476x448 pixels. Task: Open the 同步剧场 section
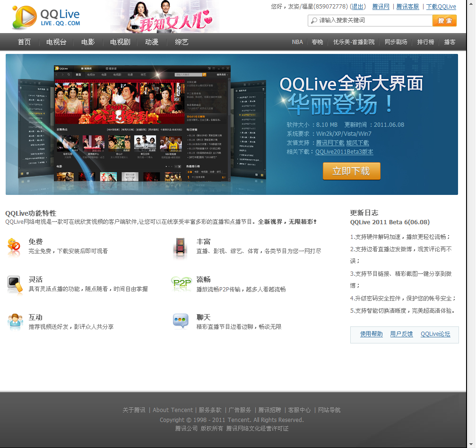pos(396,42)
